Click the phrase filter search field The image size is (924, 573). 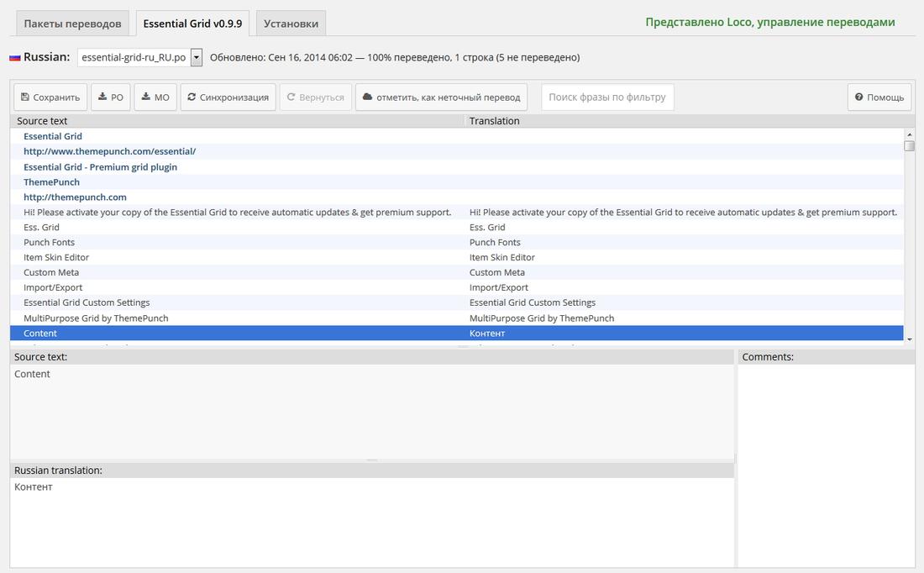pos(607,97)
